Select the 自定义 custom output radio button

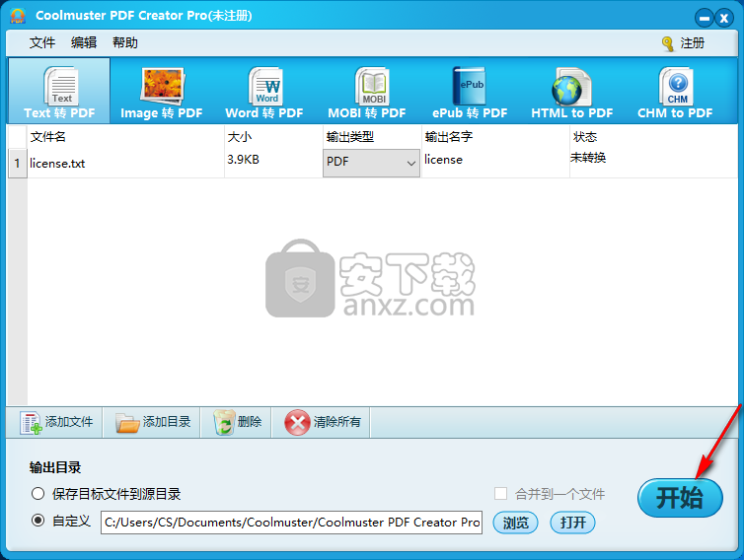(x=37, y=521)
